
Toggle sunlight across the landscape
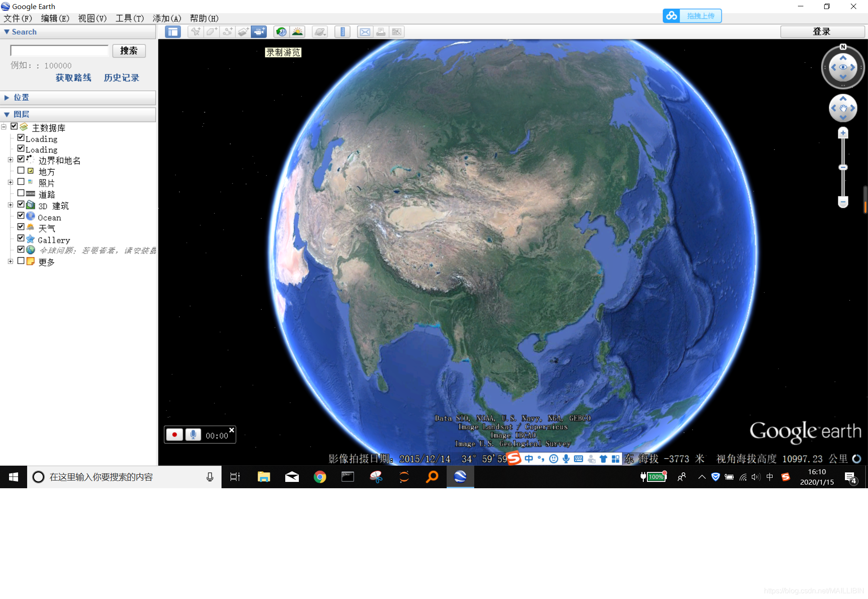click(297, 32)
